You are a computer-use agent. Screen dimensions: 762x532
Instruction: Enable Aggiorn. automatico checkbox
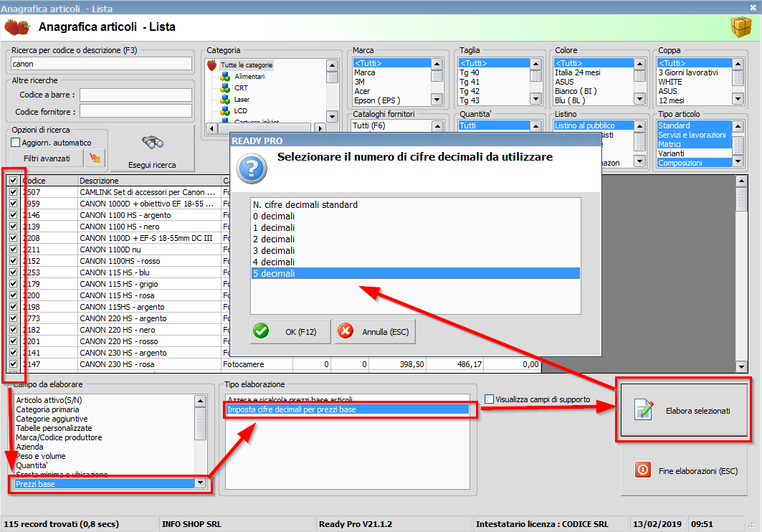(16, 143)
